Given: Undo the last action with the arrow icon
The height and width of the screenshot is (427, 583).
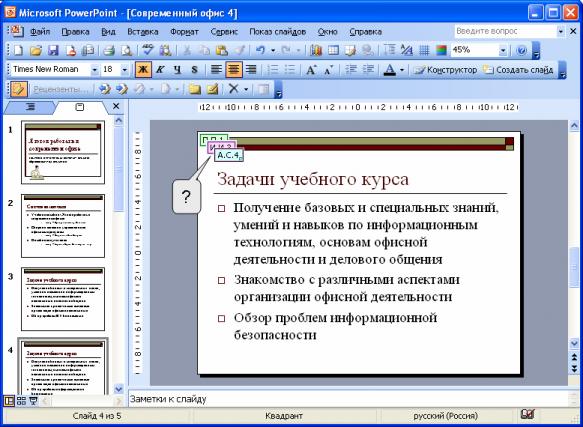Looking at the screenshot, I should pyautogui.click(x=261, y=51).
